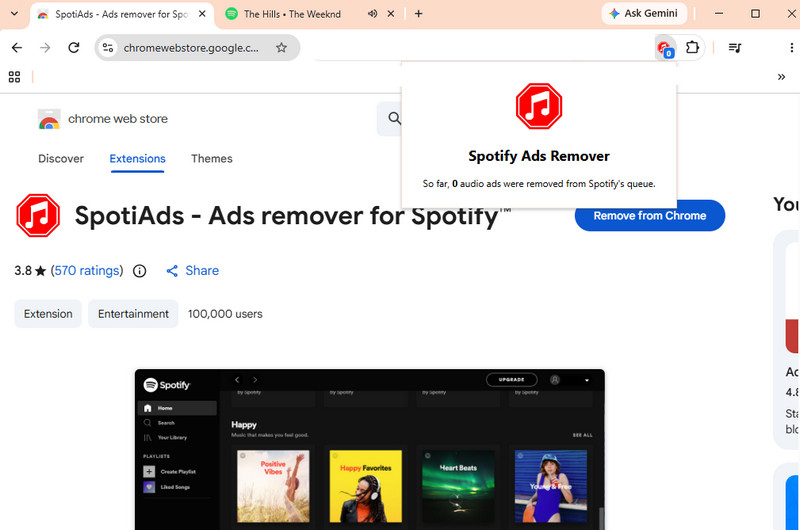This screenshot has height=530, width=800.
Task: Click the Positive Vibes playlist cover
Action: coord(273,486)
